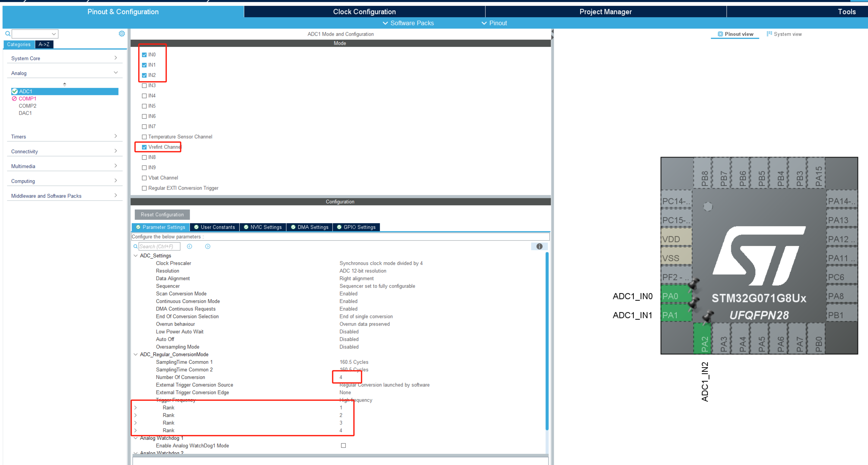Open the gear settings icon in categories panel
This screenshot has width=868, height=465.
(122, 34)
